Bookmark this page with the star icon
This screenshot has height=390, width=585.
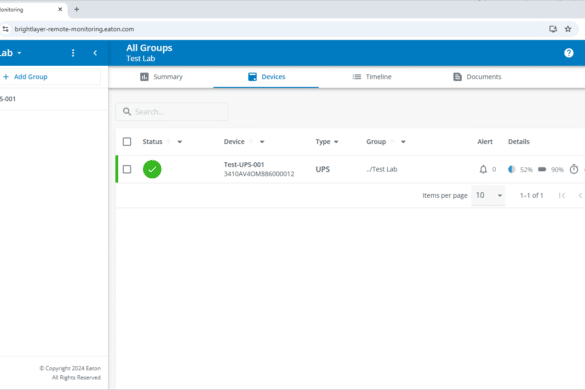tap(568, 29)
